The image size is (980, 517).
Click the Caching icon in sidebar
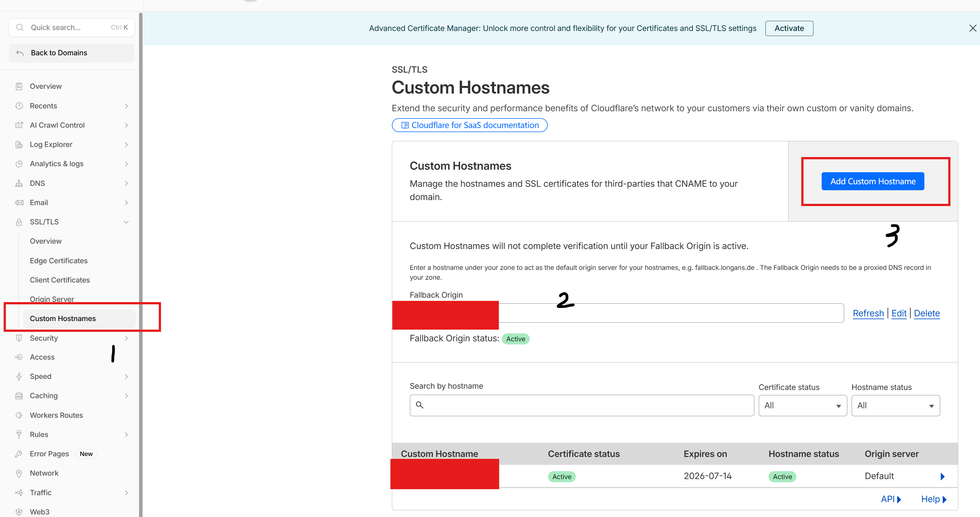(19, 396)
